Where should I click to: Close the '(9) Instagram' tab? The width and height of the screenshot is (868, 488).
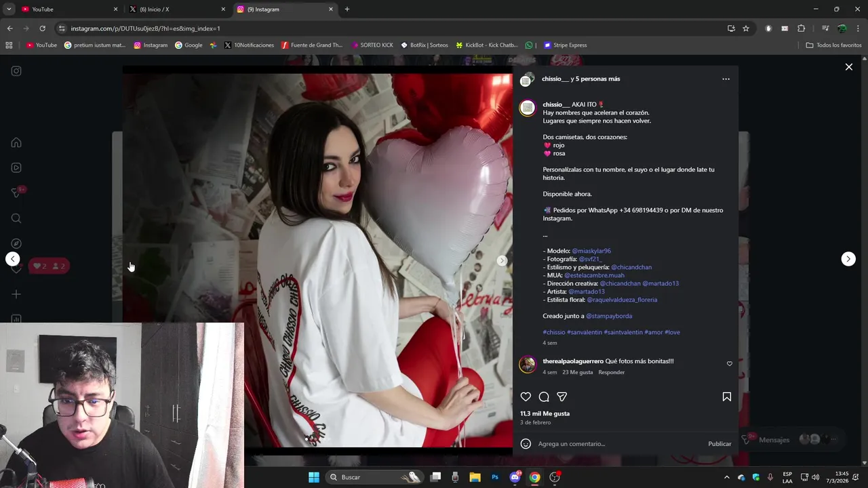coord(331,9)
